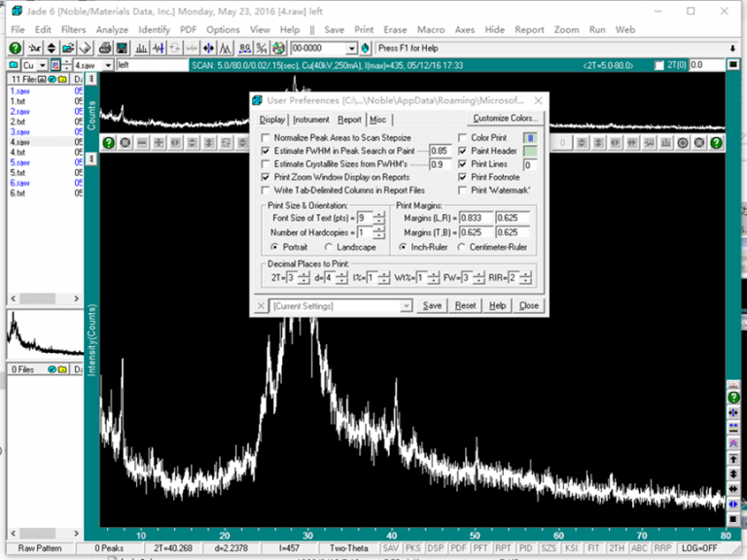Adjust the Wt% decimal places stepper
The image size is (747, 560).
pyautogui.click(x=433, y=278)
